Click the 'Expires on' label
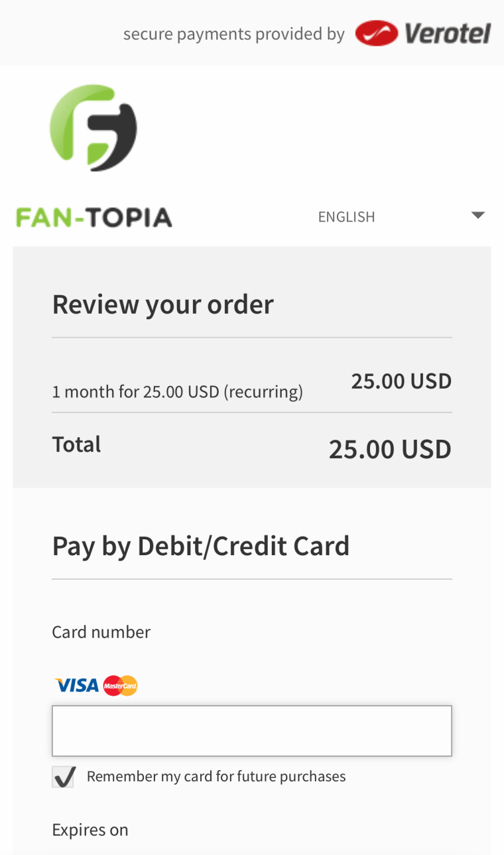Screen dimensions: 504x855 coord(90,830)
